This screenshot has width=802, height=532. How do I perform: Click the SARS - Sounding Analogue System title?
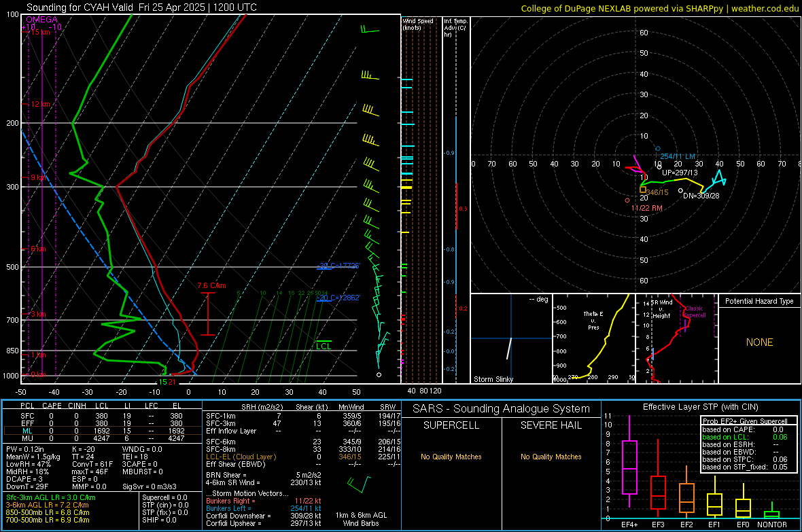(502, 409)
